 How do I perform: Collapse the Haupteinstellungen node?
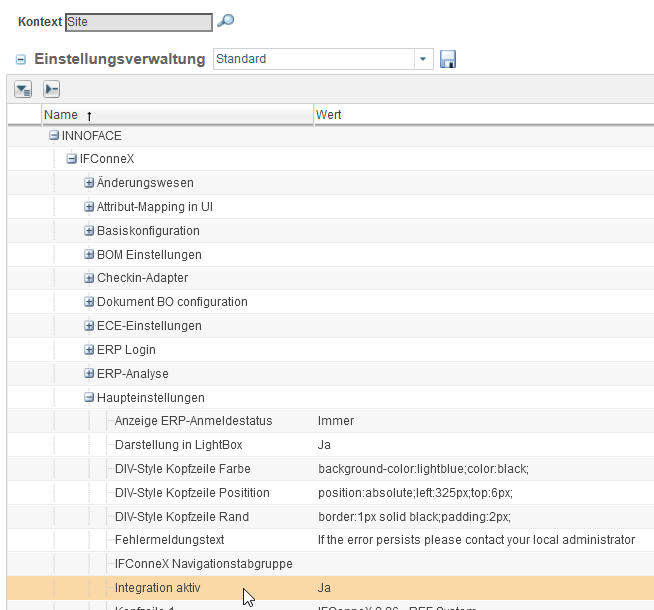point(89,398)
